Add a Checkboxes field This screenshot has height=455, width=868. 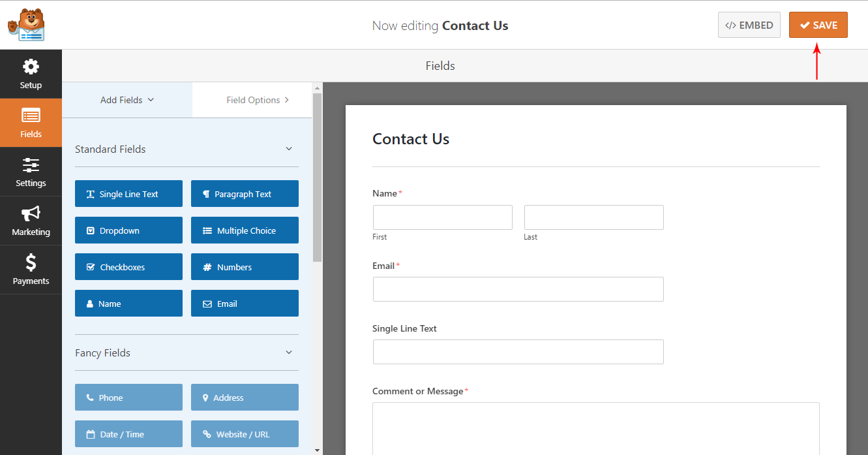coord(128,267)
